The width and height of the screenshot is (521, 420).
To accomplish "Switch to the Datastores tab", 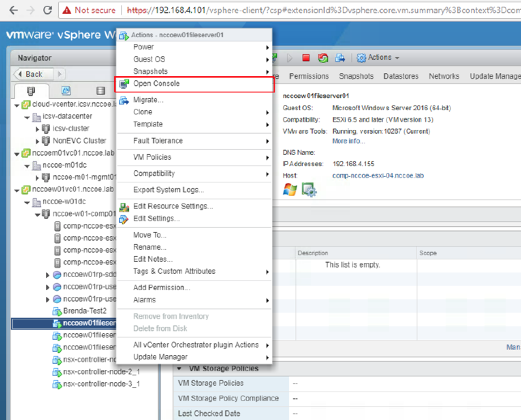I will (401, 76).
